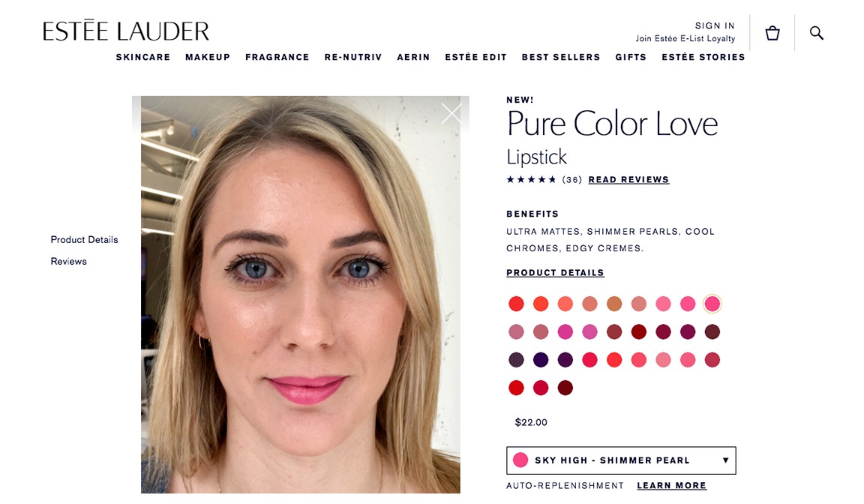Click the READ REVIEWS link

click(628, 179)
